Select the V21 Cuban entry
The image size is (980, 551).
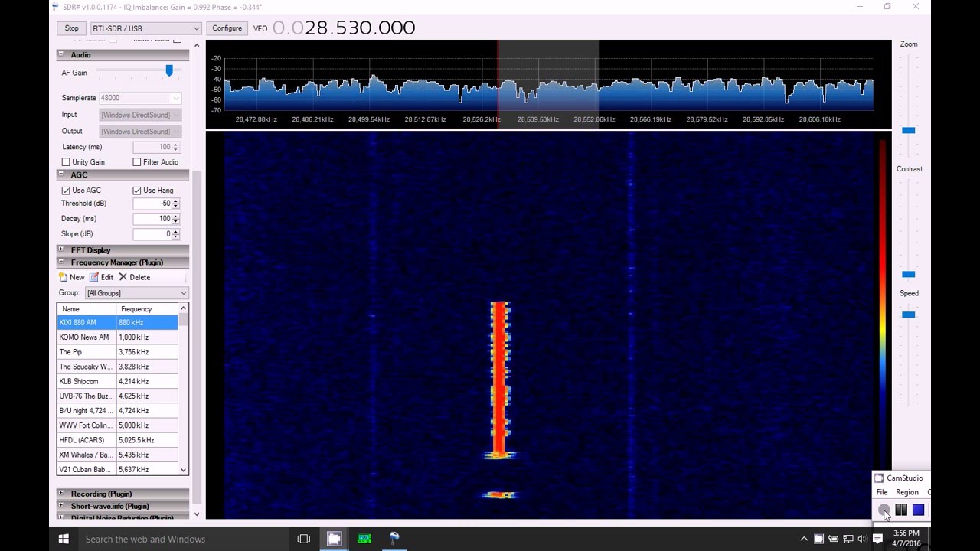(117, 469)
